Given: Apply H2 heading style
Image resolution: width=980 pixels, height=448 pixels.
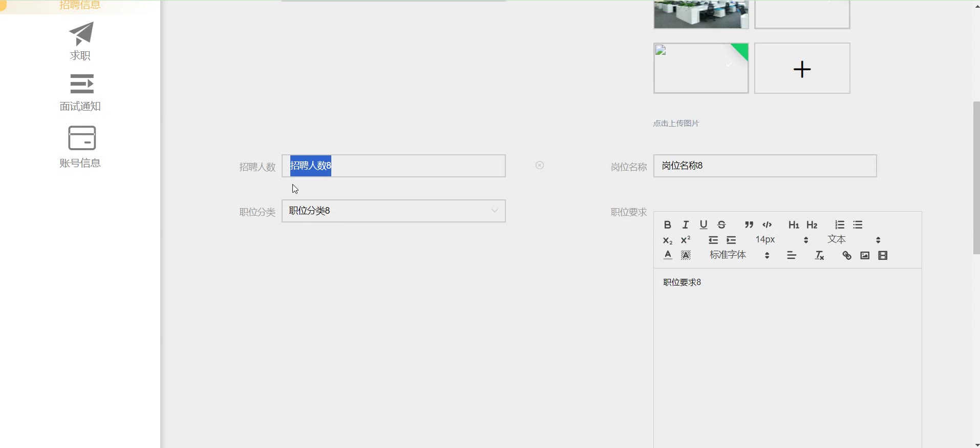Looking at the screenshot, I should 812,225.
